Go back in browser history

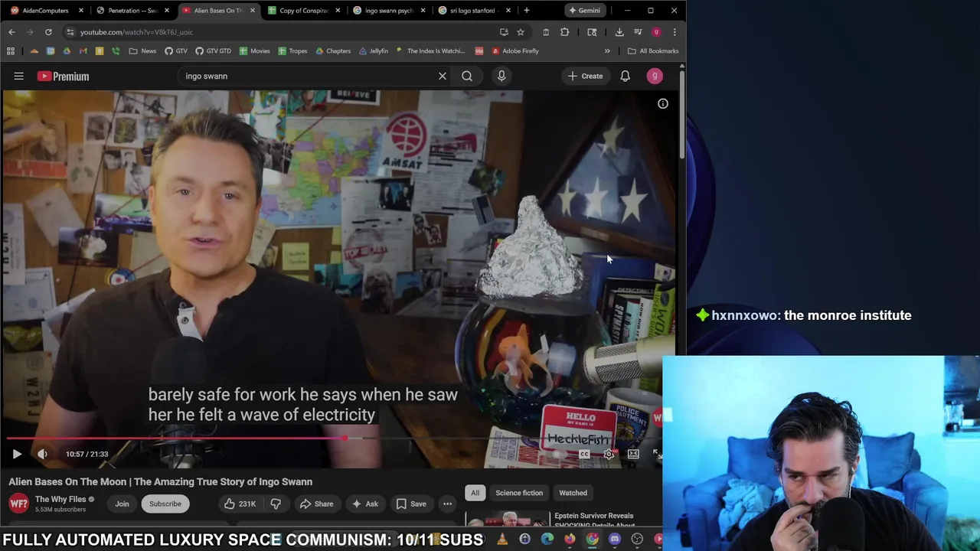pos(11,32)
